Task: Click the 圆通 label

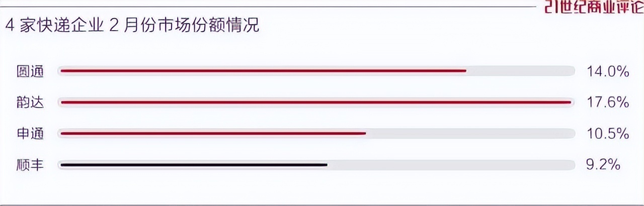Action: [x=30, y=71]
